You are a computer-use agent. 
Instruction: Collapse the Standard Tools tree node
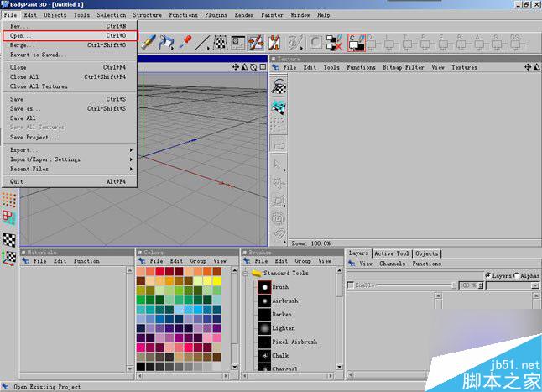tap(246, 274)
